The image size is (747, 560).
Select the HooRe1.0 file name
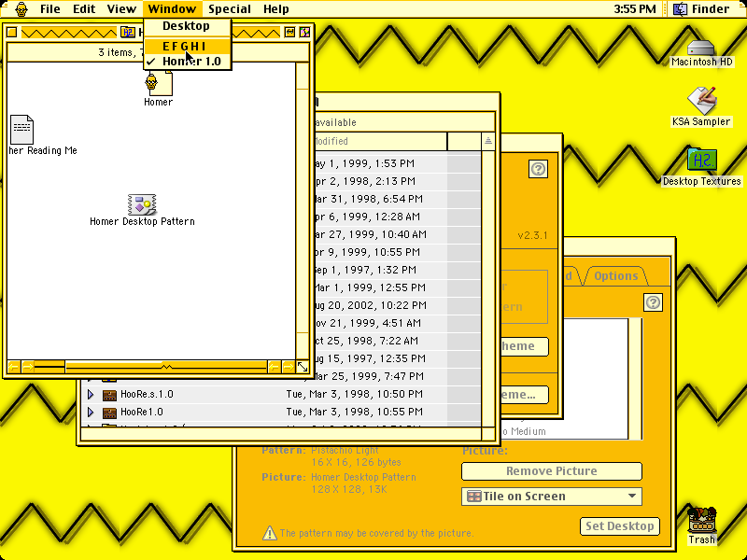142,412
